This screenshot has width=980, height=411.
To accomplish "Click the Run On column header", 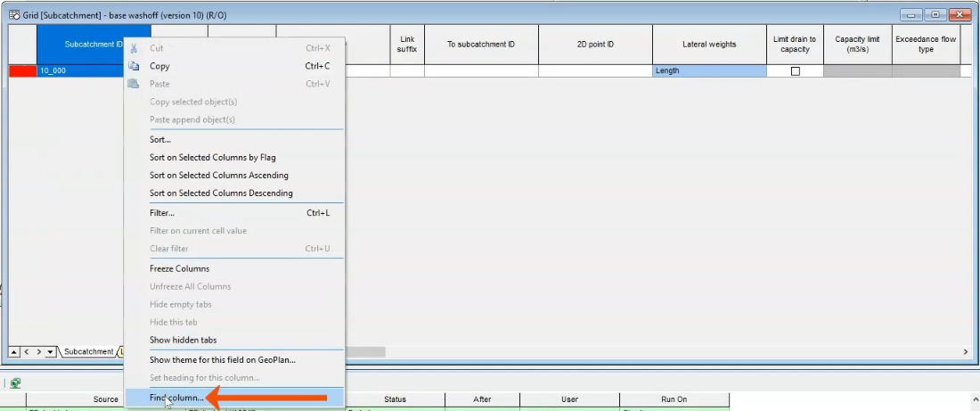I will click(674, 399).
